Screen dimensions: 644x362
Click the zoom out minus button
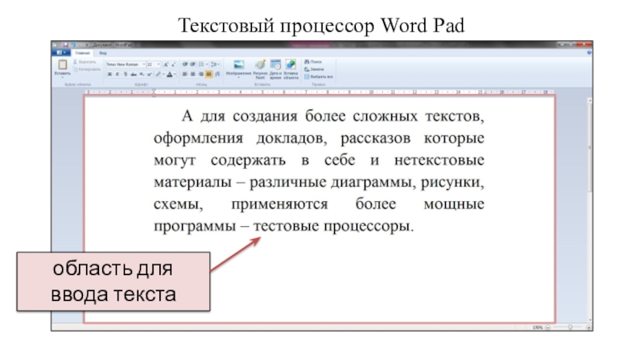pyautogui.click(x=547, y=327)
